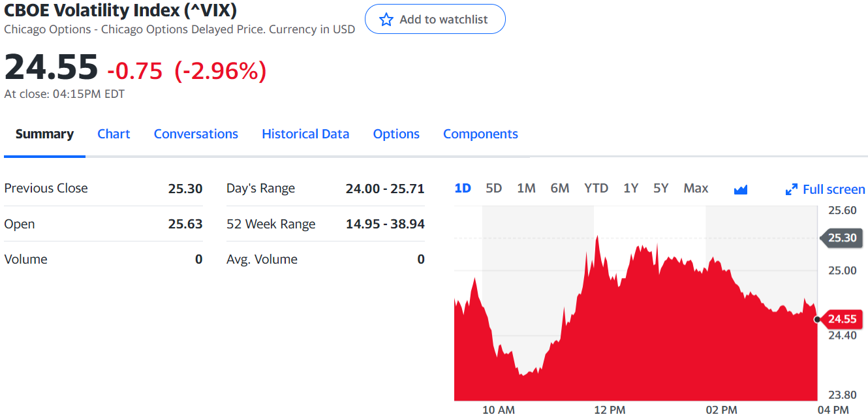Click the 25.60 y-axis label
The image size is (868, 419).
tap(843, 210)
